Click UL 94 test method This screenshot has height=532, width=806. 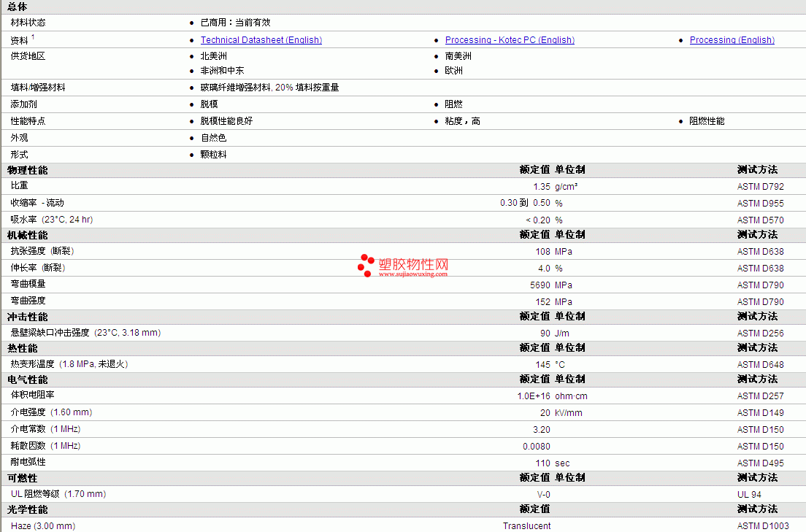tap(750, 495)
